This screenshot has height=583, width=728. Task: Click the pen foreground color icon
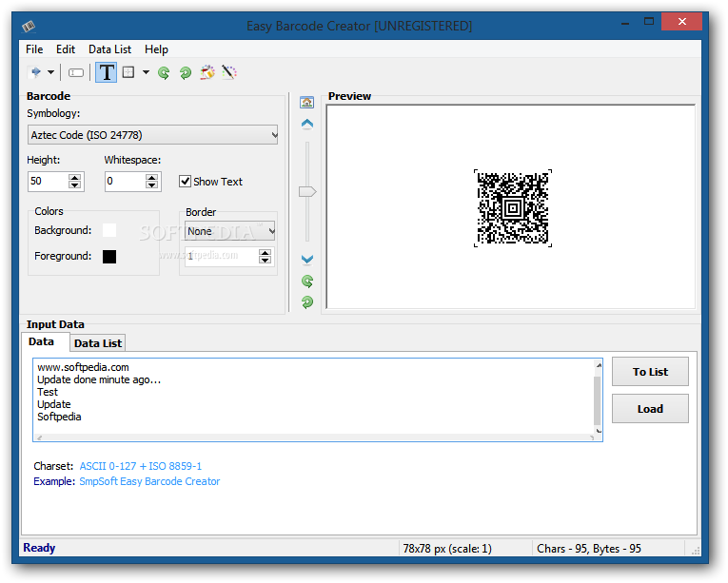pyautogui.click(x=229, y=72)
